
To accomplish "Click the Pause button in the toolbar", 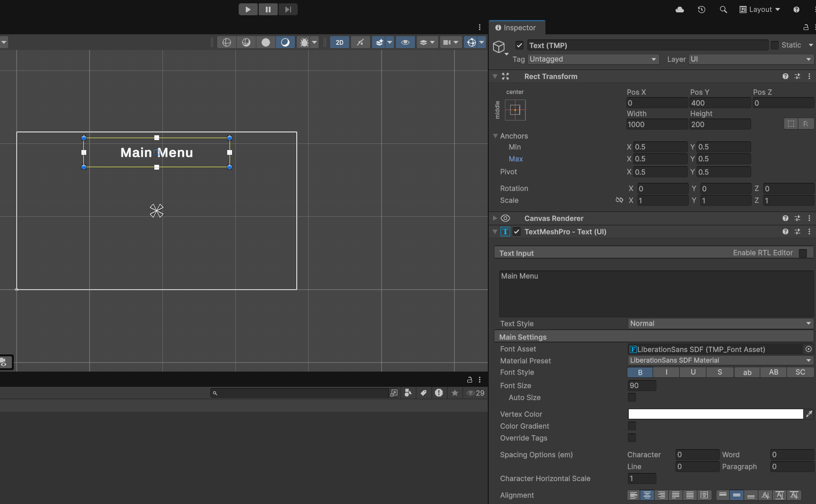I will pos(268,10).
